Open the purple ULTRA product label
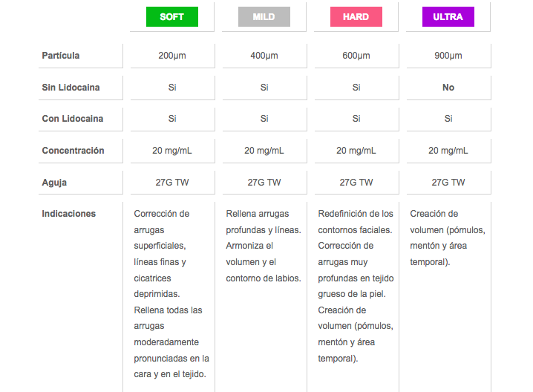 tap(448, 17)
